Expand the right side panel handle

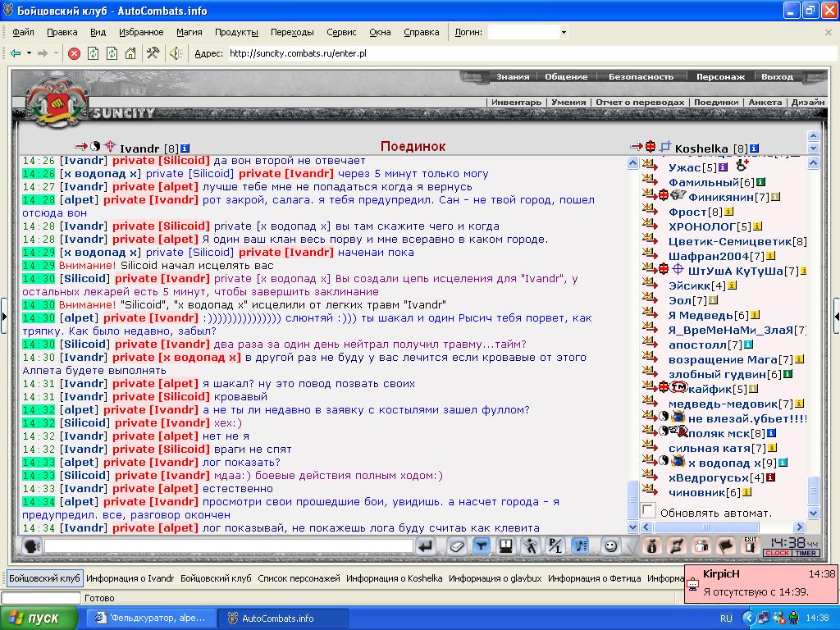pyautogui.click(x=836, y=316)
